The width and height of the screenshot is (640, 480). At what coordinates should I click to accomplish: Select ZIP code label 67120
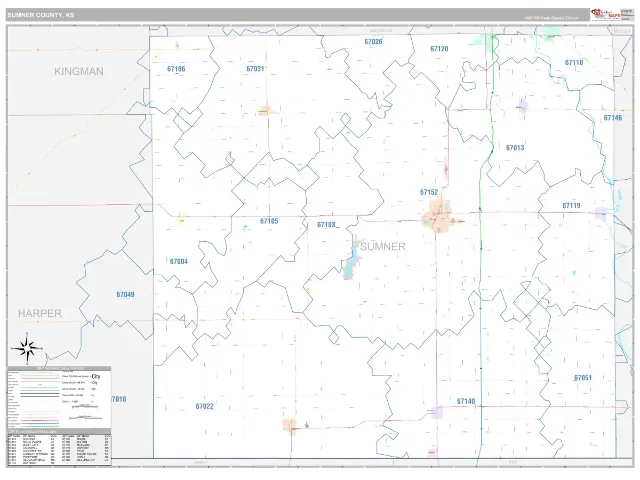tap(439, 49)
